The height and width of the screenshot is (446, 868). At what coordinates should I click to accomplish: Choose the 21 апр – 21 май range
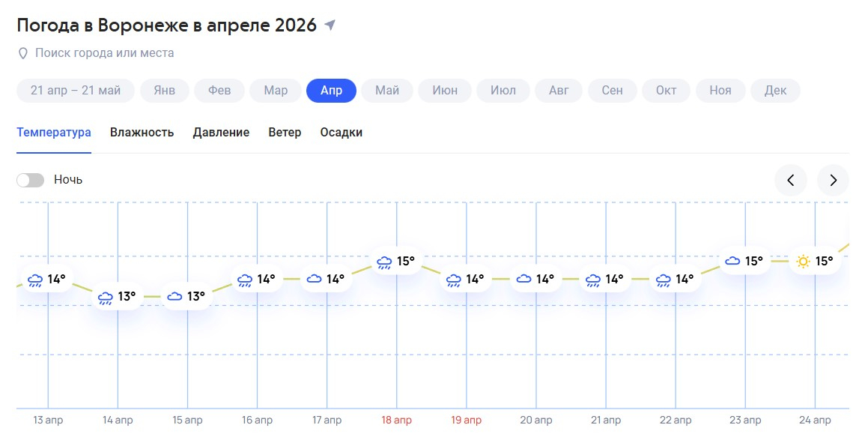(x=76, y=91)
